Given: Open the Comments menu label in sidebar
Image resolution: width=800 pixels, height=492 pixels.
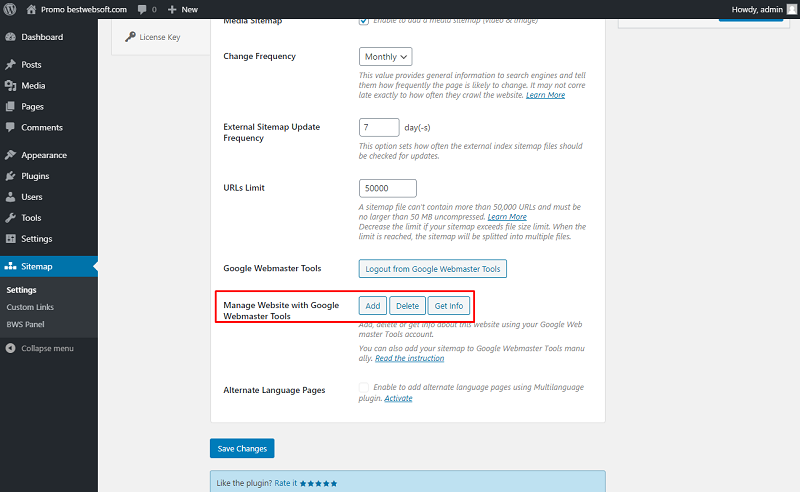Looking at the screenshot, I should [x=42, y=127].
